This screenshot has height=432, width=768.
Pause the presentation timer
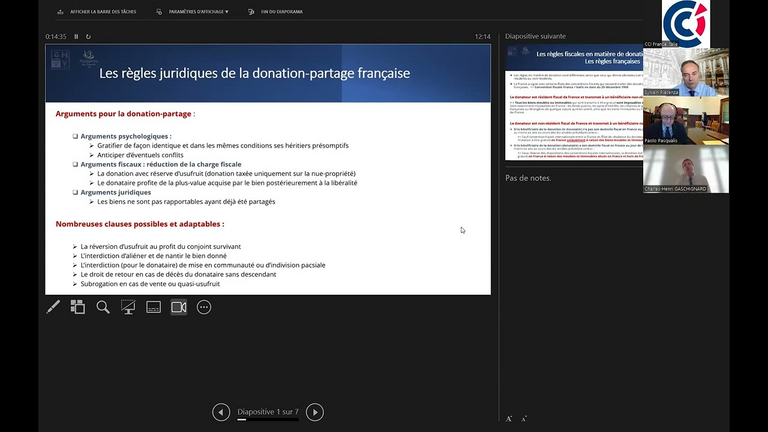(x=76, y=36)
